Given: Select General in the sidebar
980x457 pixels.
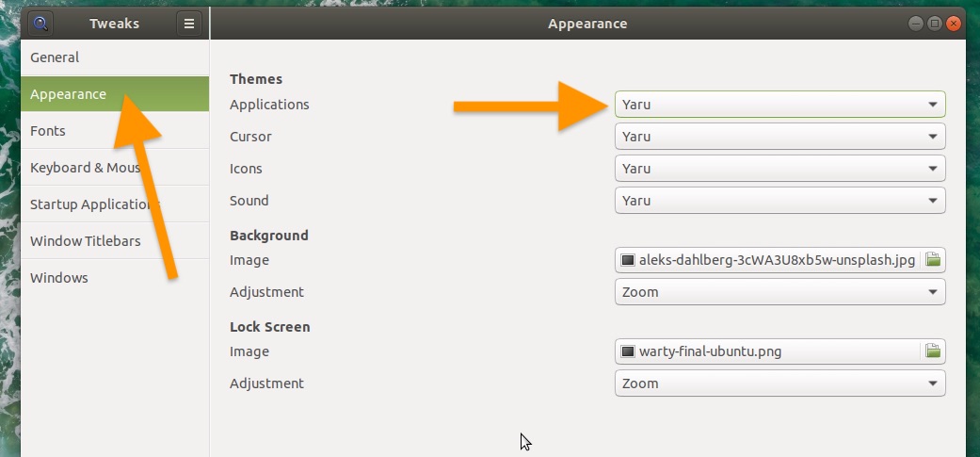Looking at the screenshot, I should pos(115,57).
